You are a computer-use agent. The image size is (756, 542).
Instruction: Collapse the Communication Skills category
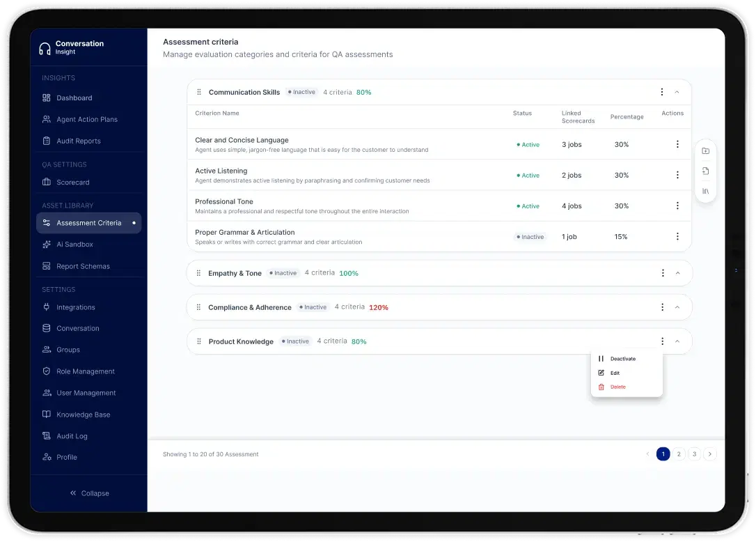coord(677,92)
